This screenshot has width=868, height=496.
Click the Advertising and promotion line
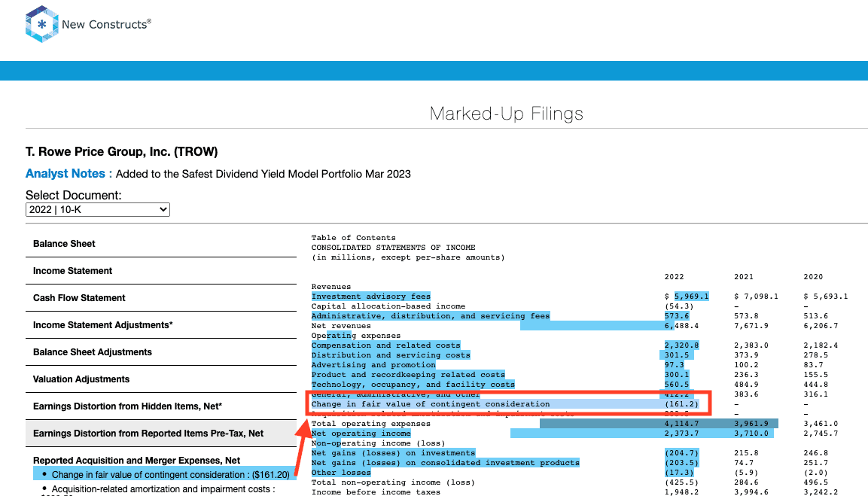pyautogui.click(x=373, y=365)
